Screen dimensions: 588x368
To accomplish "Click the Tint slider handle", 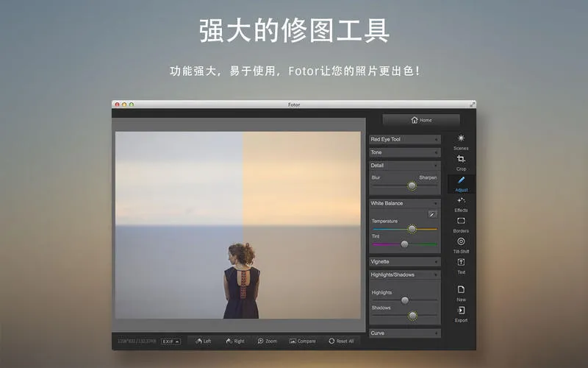I will click(404, 244).
